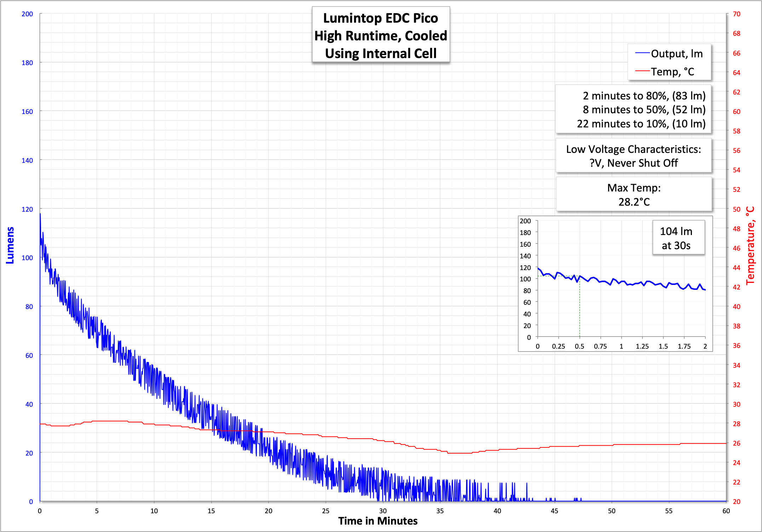Select the Low Voltage Characteristics text box
The height and width of the screenshot is (532, 762).
634,156
